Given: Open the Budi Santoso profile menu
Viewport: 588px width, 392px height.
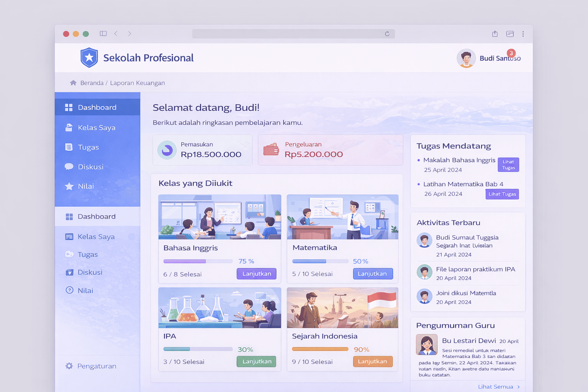Looking at the screenshot, I should [x=489, y=58].
